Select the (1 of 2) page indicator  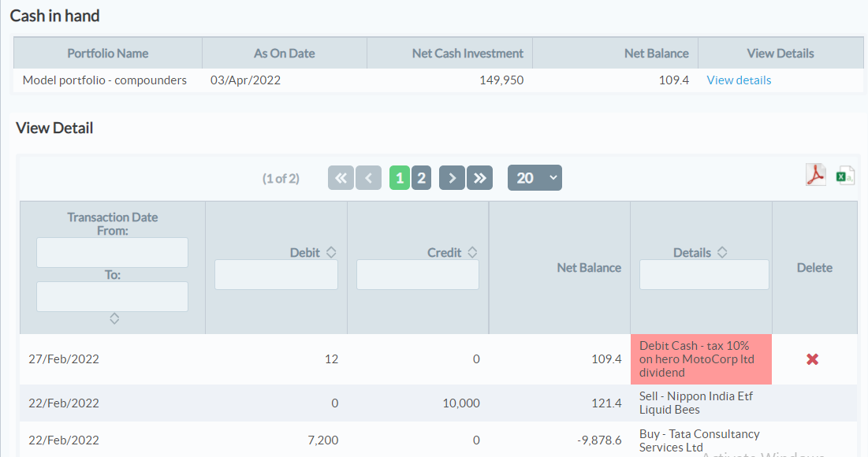pyautogui.click(x=281, y=179)
